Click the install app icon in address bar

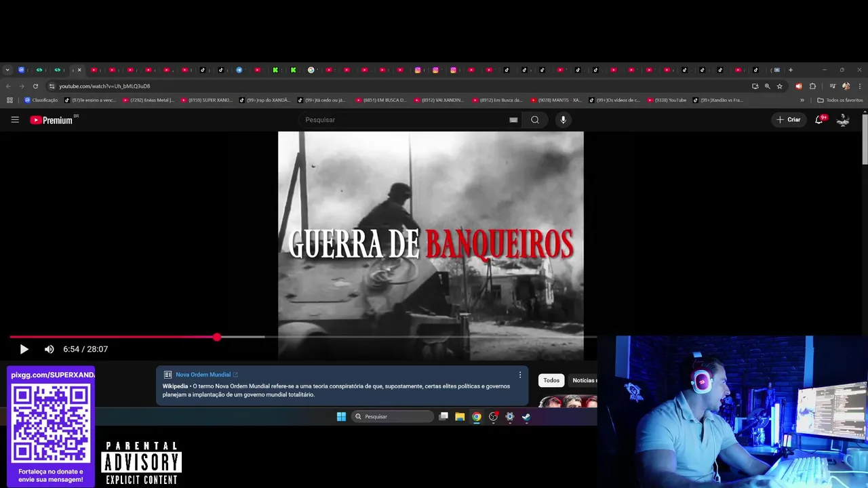tap(755, 86)
